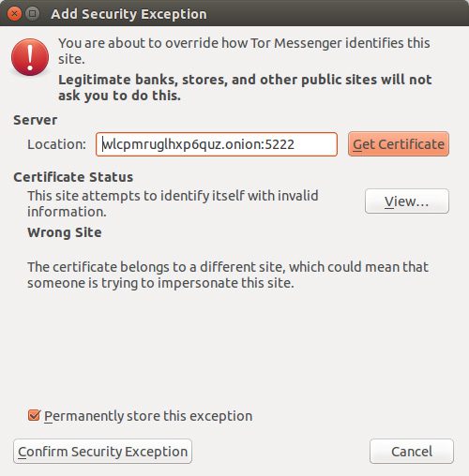Click the Get Certificate button

click(x=399, y=144)
